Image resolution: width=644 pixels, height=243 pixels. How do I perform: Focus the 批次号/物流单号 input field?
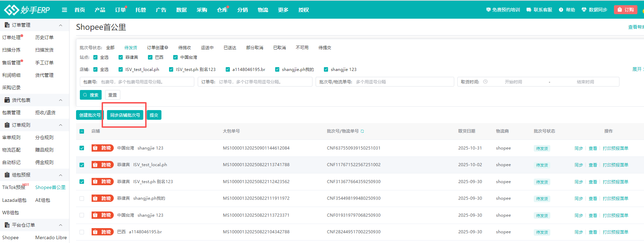385,82
